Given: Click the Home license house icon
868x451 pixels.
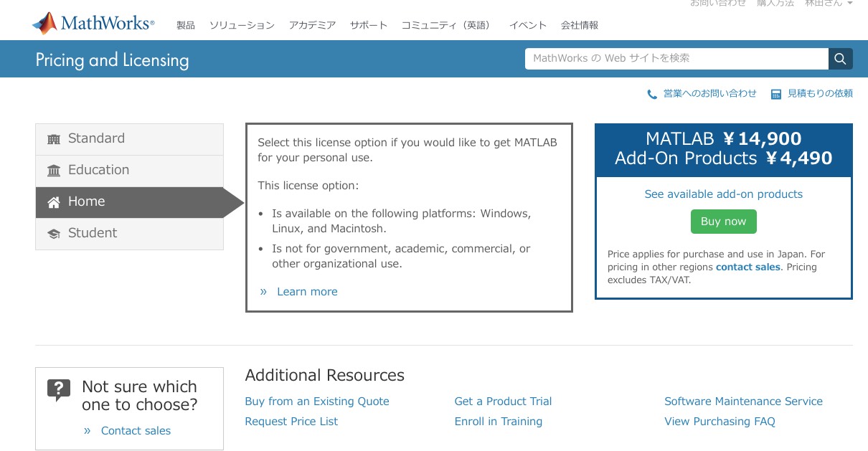Looking at the screenshot, I should [x=54, y=202].
